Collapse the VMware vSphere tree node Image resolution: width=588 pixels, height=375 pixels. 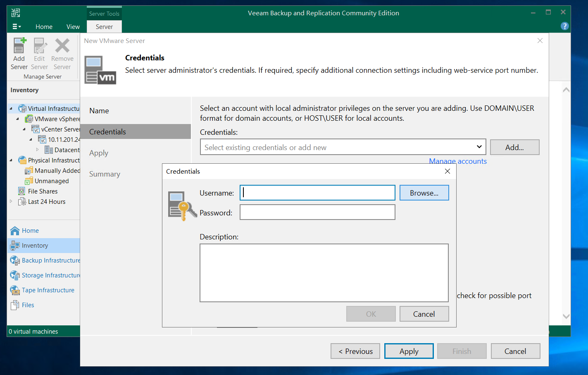[18, 119]
